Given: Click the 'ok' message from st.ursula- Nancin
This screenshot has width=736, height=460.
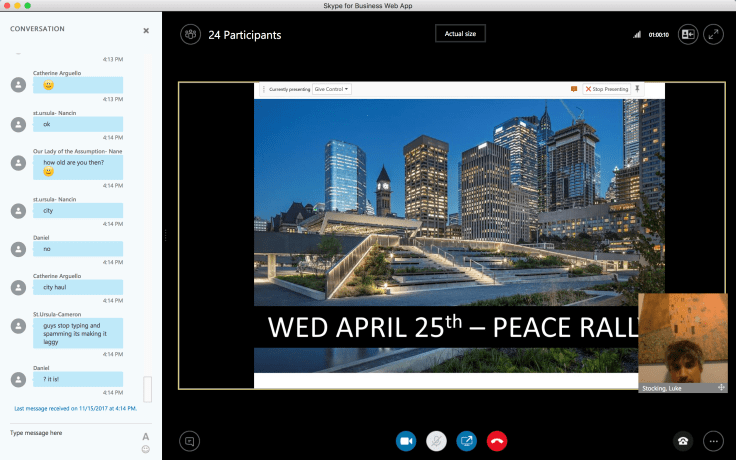Looking at the screenshot, I should [x=78, y=124].
